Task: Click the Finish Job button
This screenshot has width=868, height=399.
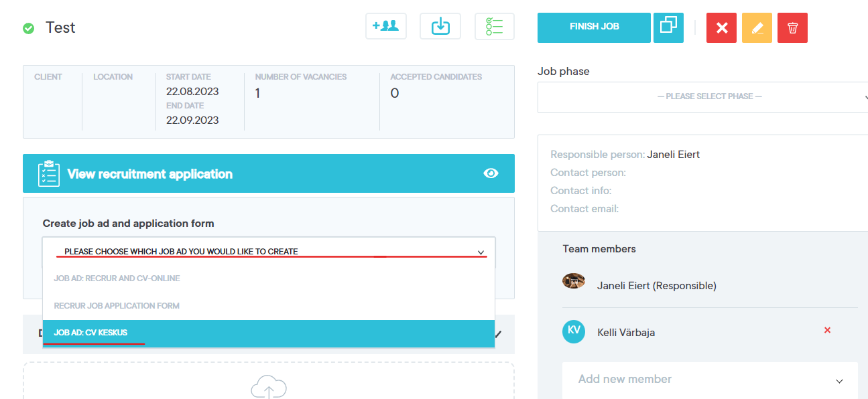Action: coord(594,27)
